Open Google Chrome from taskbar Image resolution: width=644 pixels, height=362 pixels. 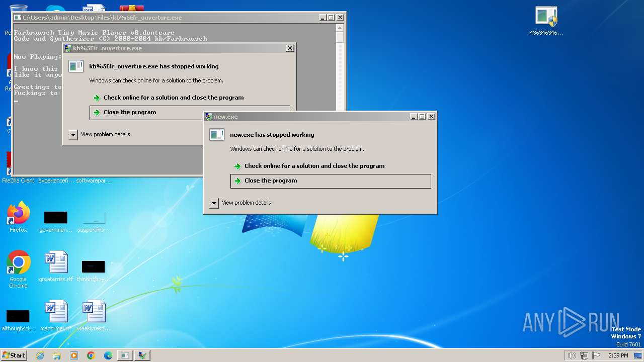pyautogui.click(x=91, y=355)
